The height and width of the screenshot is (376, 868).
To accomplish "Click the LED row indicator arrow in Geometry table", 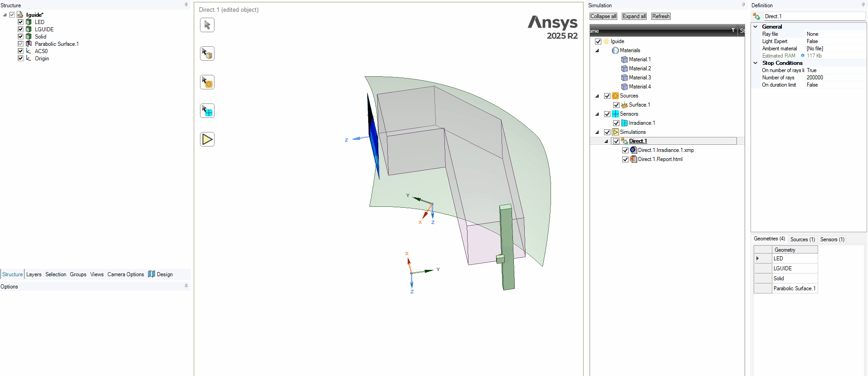I will [x=758, y=259].
